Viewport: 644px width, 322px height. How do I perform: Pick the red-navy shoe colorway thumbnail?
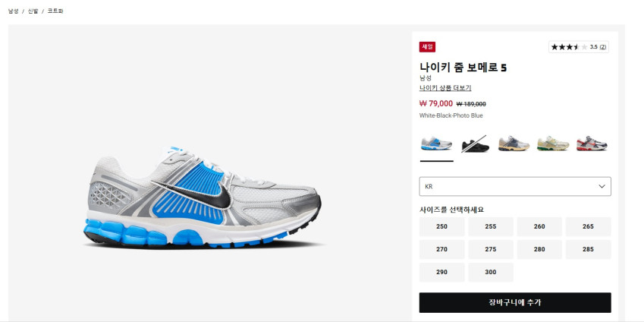(592, 144)
